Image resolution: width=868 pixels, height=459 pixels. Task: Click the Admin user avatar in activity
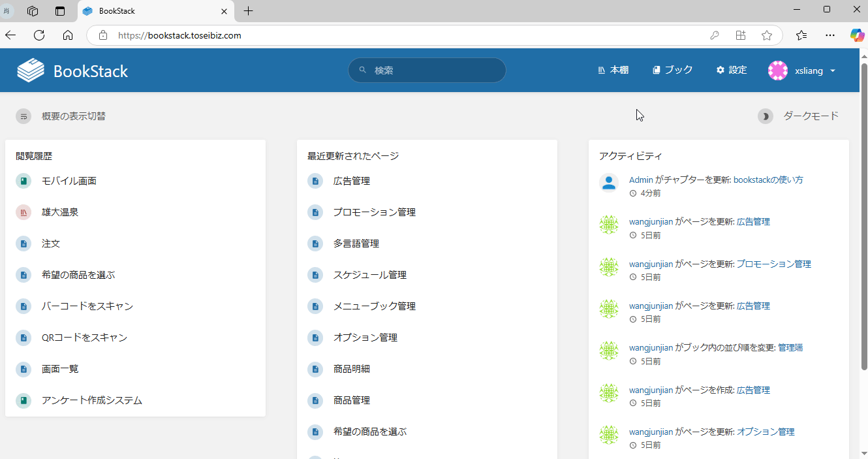pyautogui.click(x=608, y=183)
